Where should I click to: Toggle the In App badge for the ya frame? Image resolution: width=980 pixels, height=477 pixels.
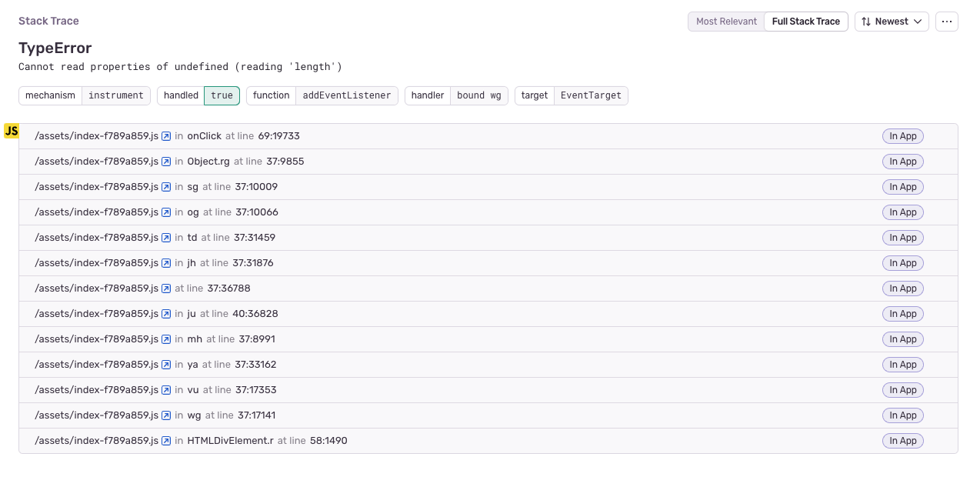(x=902, y=364)
